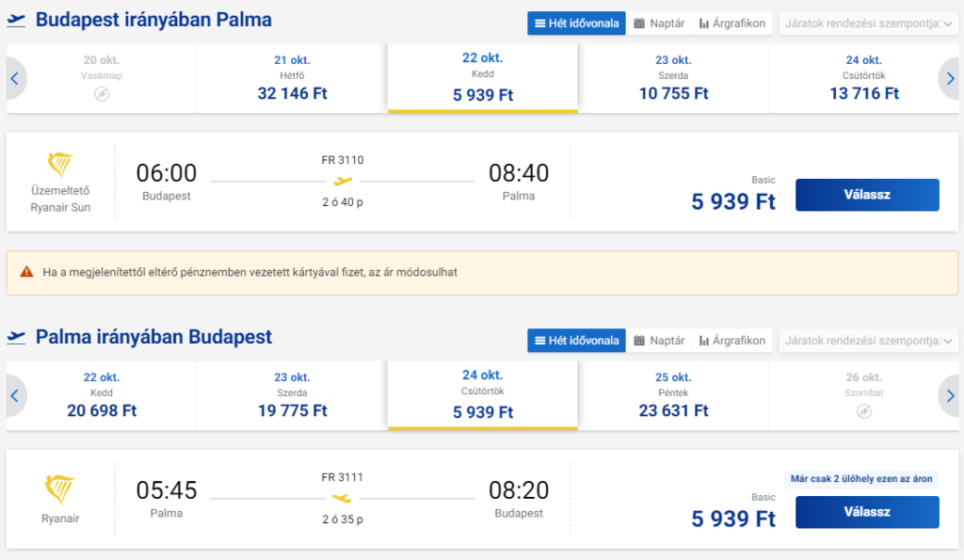Choose the 05:45 Palma flight with Válassz
The image size is (964, 560).
[x=867, y=512]
